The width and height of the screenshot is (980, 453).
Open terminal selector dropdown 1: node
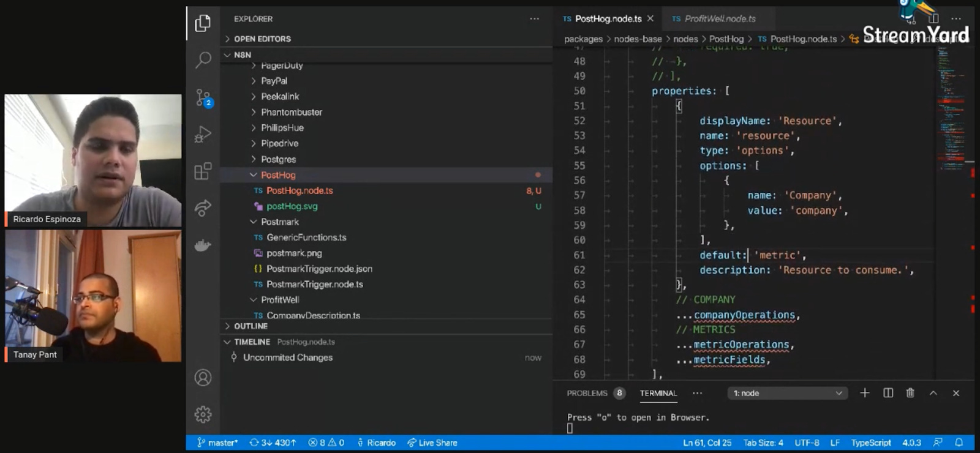click(x=788, y=393)
